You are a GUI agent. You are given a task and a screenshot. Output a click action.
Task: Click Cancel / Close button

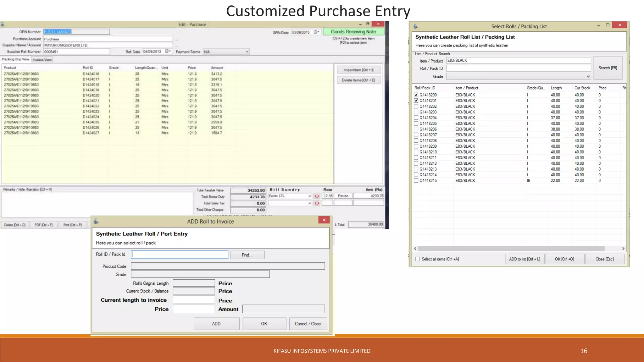click(x=308, y=324)
